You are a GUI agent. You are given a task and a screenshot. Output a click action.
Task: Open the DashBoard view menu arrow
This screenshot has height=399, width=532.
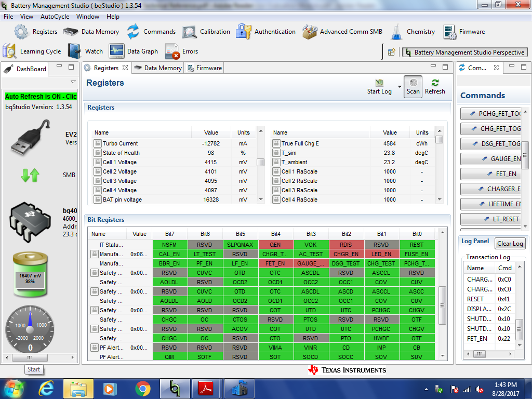[73, 82]
